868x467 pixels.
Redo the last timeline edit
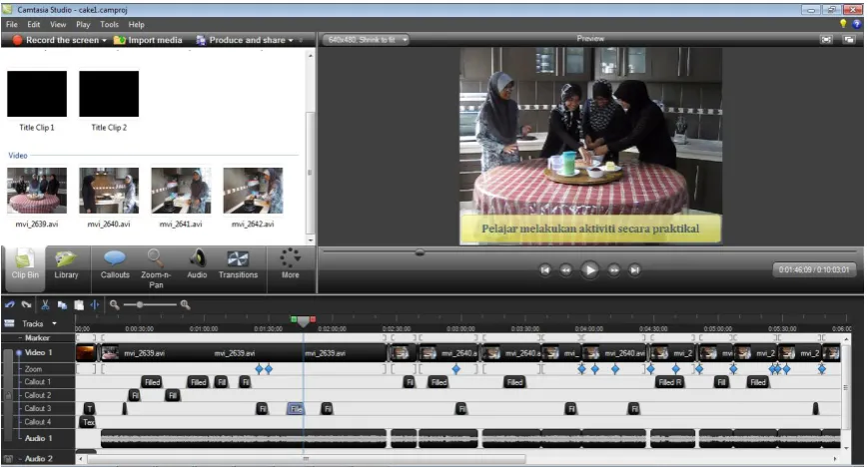click(x=26, y=305)
